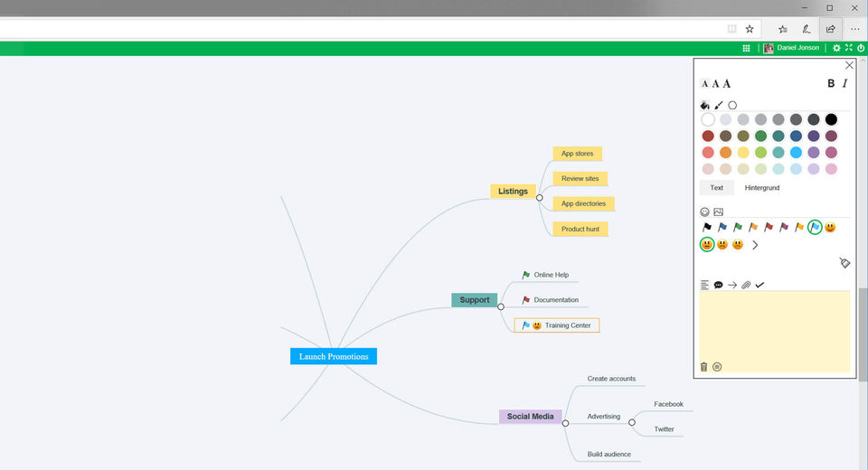
Task: Delete the note with the trash icon
Action: tap(703, 366)
